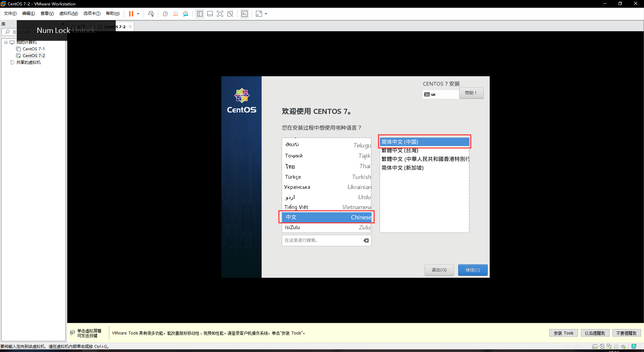Click the library search magnifier icon
Screen dimensions: 644x352
[x=7, y=32]
